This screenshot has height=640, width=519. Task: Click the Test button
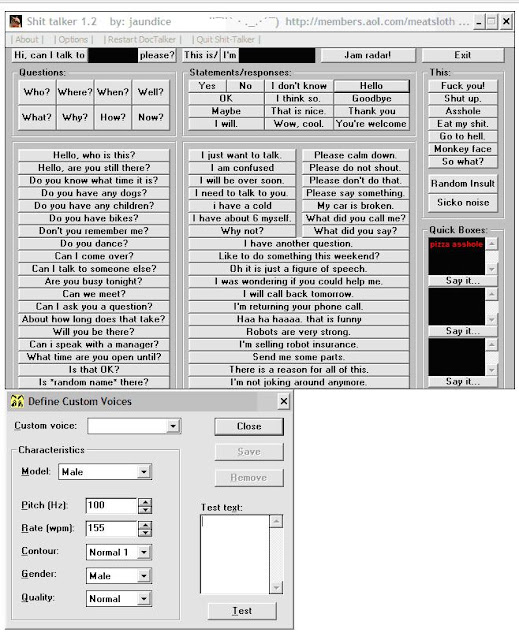coord(242,611)
